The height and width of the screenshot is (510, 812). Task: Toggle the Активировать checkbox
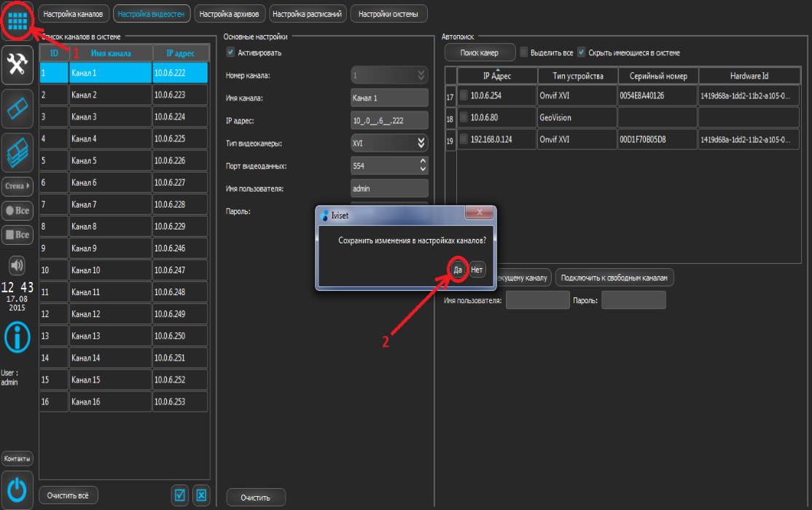click(231, 52)
